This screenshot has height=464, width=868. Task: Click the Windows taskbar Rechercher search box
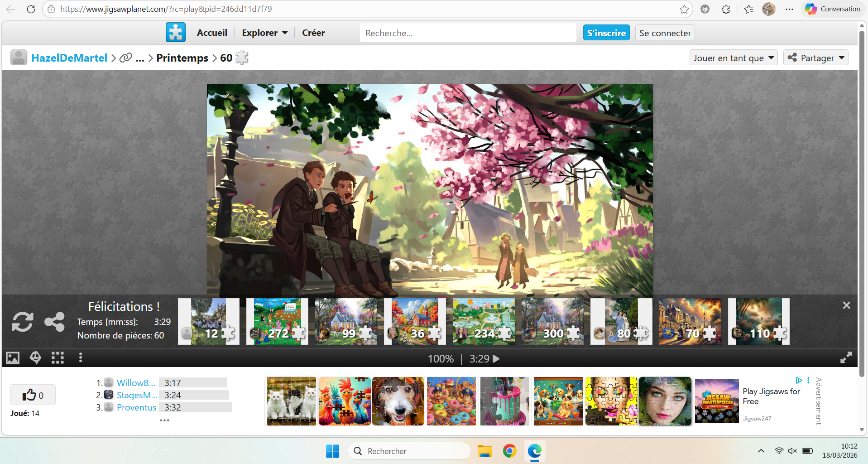click(409, 451)
